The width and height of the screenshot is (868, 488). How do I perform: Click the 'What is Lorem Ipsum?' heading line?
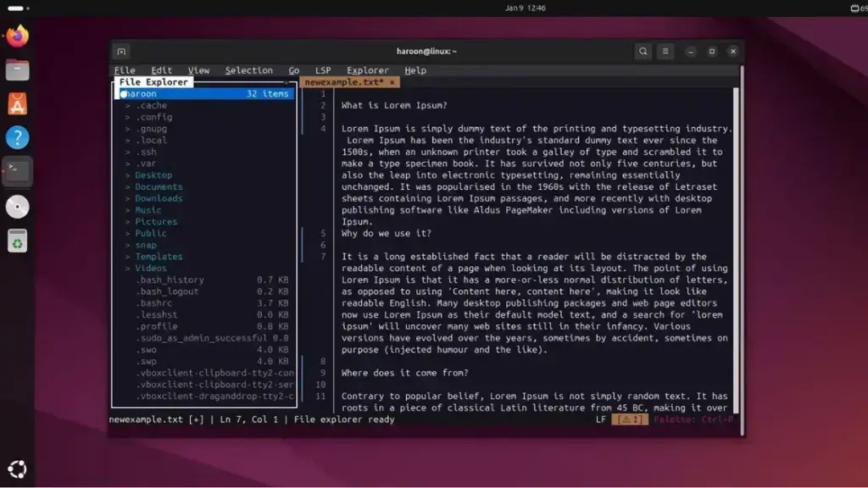[394, 105]
